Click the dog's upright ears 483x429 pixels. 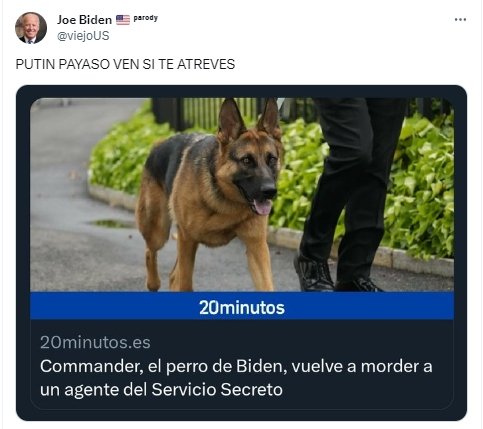pyautogui.click(x=248, y=118)
